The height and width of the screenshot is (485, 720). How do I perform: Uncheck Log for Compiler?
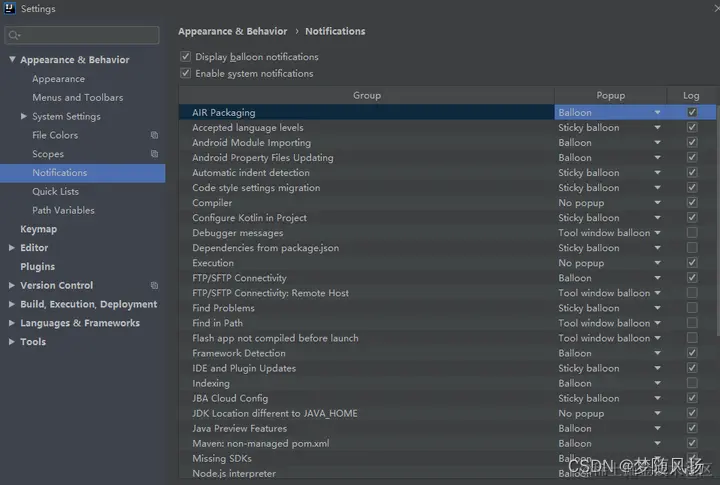(x=692, y=203)
